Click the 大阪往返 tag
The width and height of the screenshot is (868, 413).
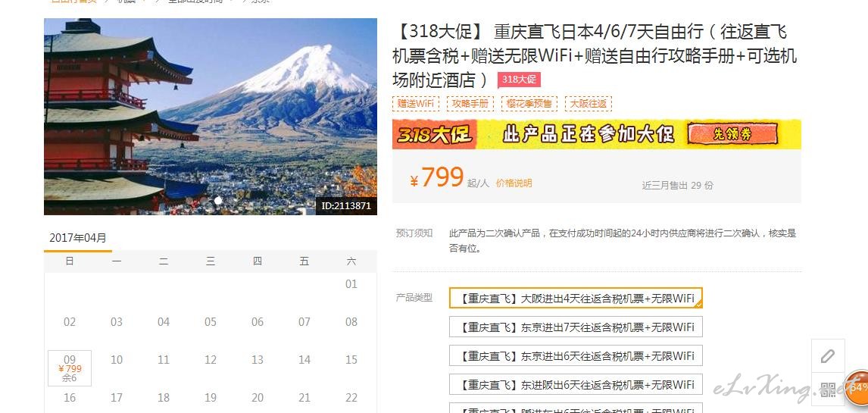(x=589, y=104)
